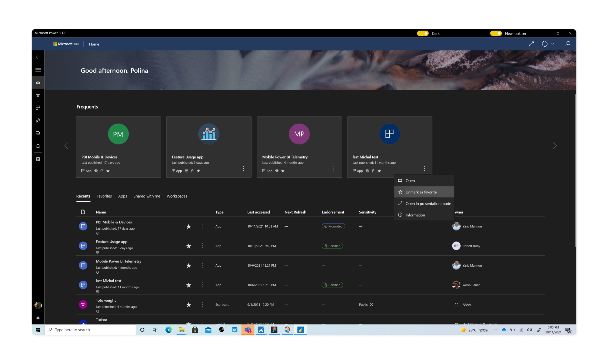This screenshot has height=364, width=608.
Task: Select the Home icon in the sidebar
Action: (38, 82)
